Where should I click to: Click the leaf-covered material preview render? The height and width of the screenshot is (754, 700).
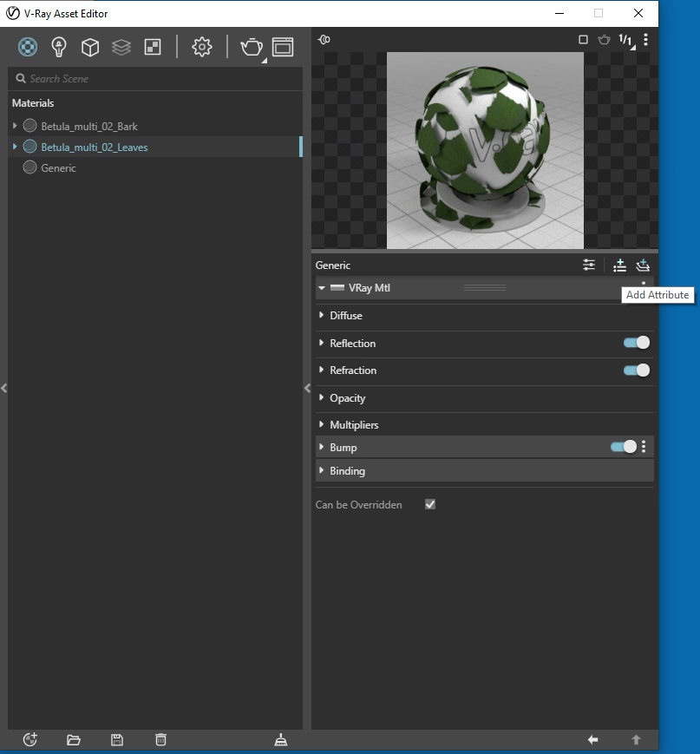point(485,150)
